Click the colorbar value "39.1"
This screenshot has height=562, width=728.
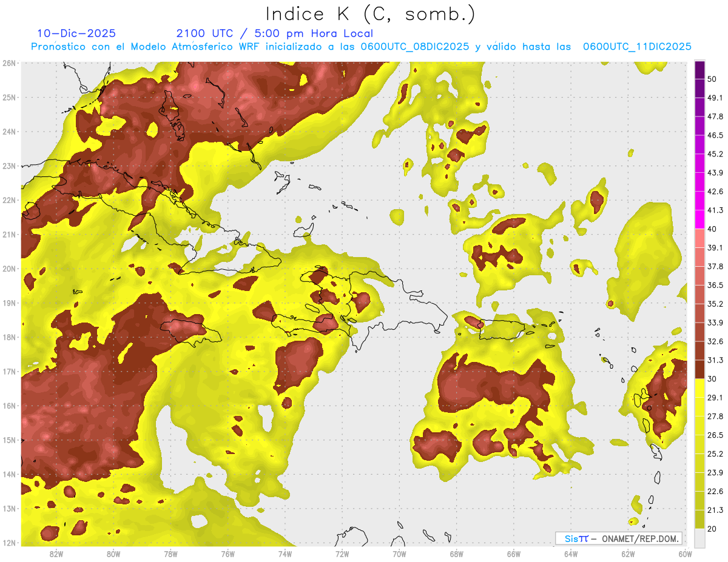(x=715, y=247)
